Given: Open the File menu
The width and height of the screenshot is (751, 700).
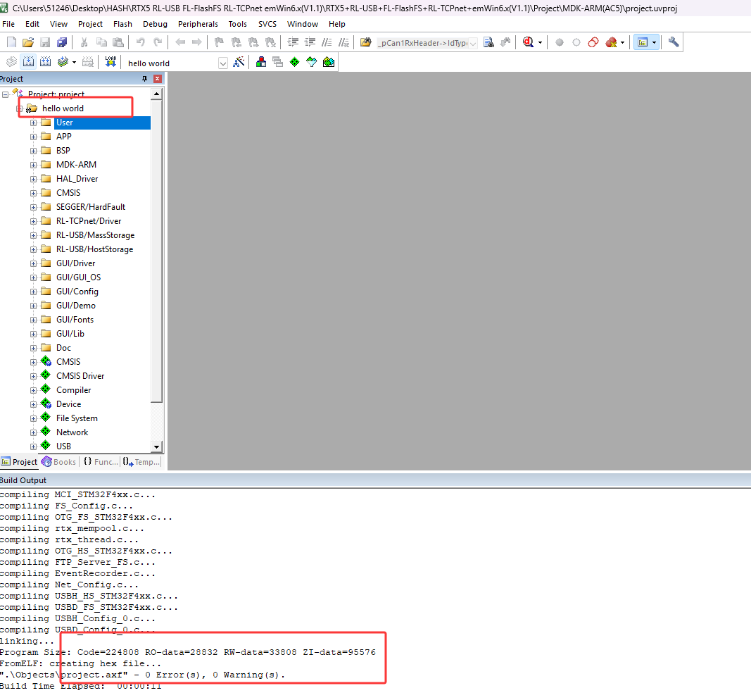Looking at the screenshot, I should pyautogui.click(x=8, y=24).
